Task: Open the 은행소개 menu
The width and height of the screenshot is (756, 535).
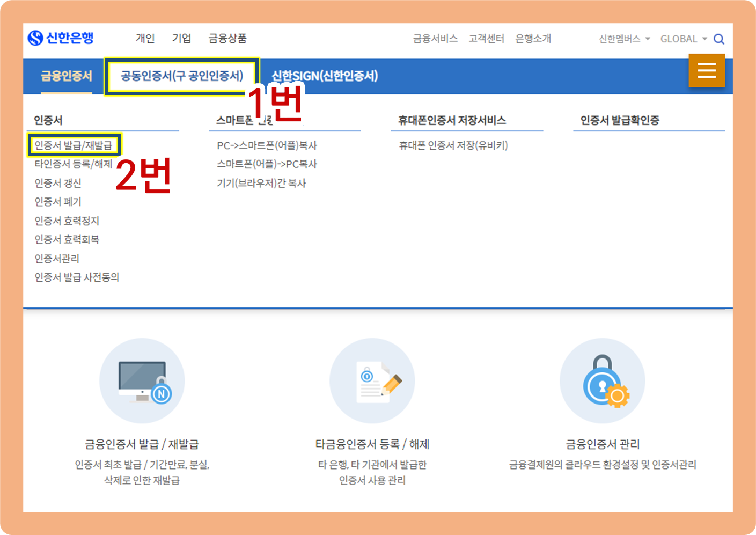Action: click(533, 39)
